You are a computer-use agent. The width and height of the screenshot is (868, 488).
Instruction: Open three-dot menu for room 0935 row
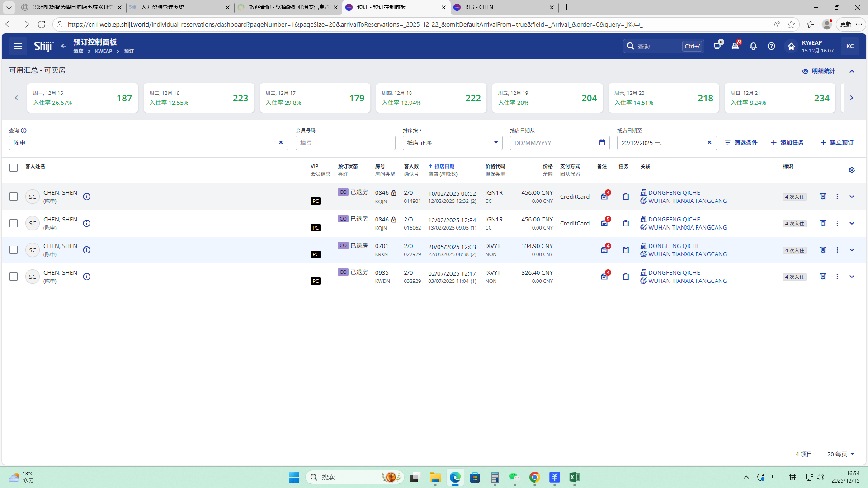(837, 277)
